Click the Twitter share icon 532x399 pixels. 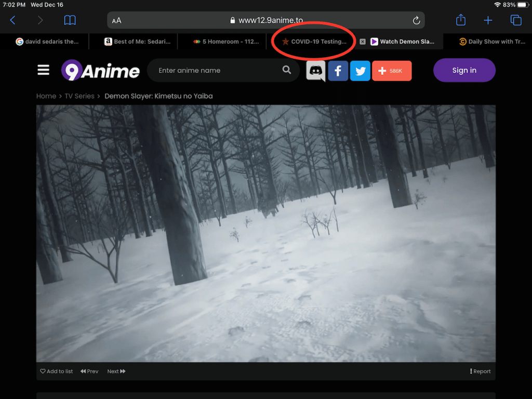[360, 71]
